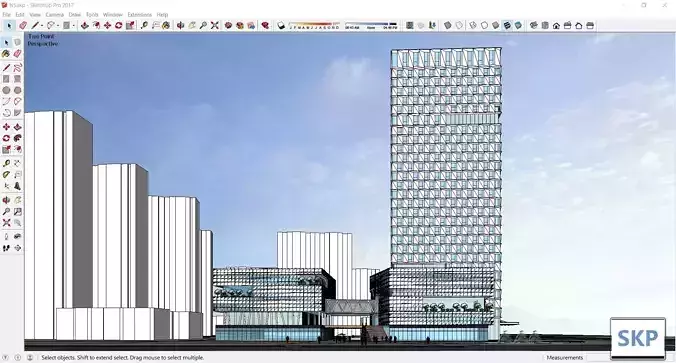Select the Back view house outline icon
676x363 pixels.
tap(579, 25)
